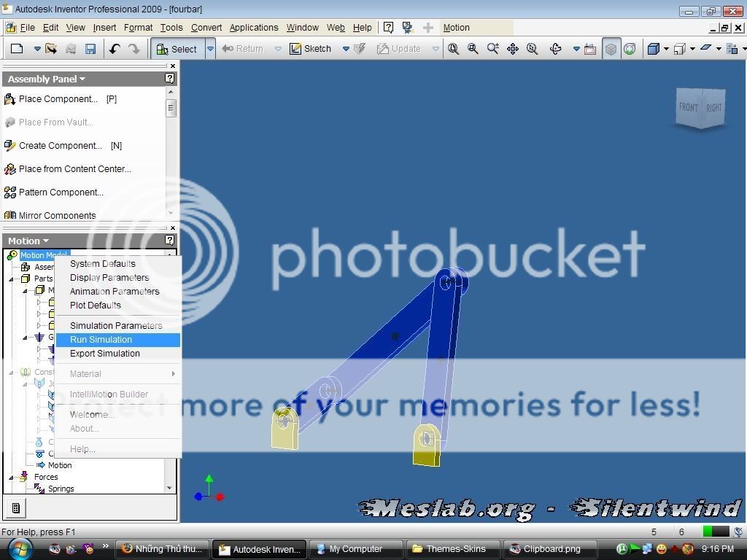Choose Plot Defaults from context menu

(118, 306)
